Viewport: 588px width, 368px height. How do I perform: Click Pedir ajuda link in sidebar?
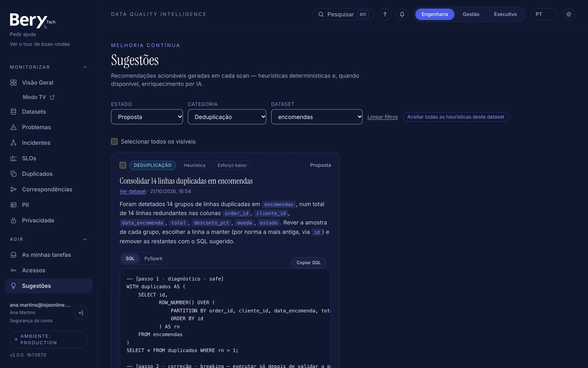pyautogui.click(x=23, y=34)
